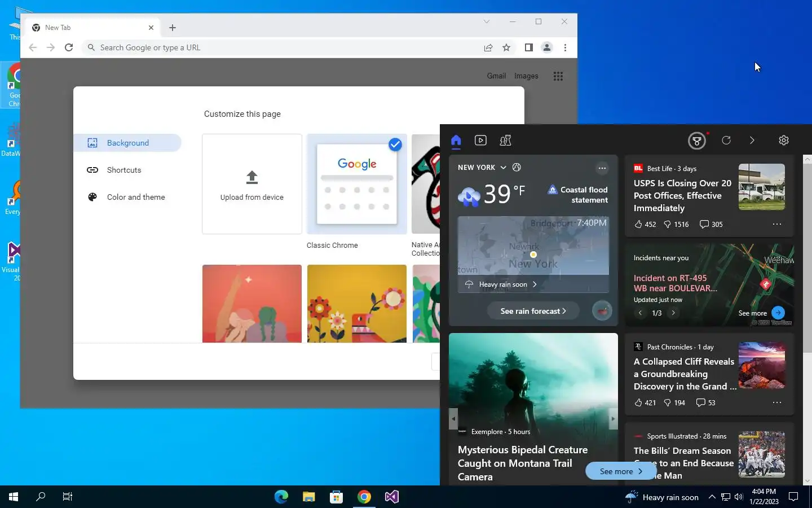Open File Explorer from taskbar
Screen dimensions: 812x508
pos(308,497)
